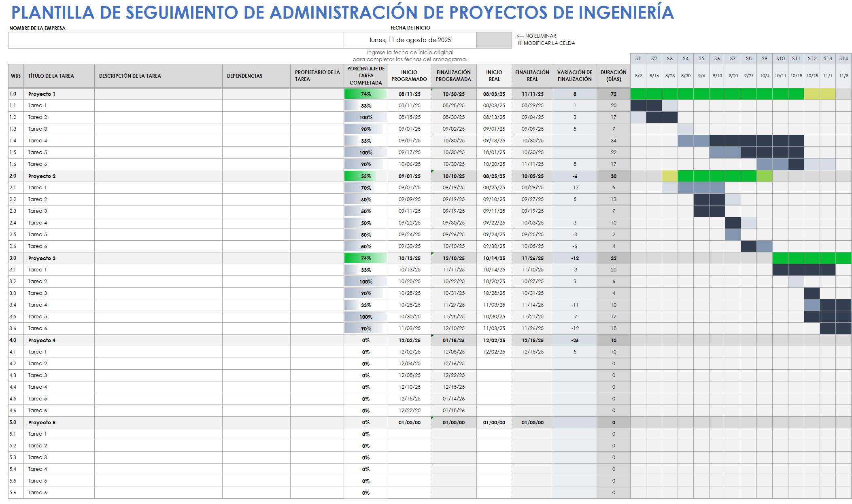The height and width of the screenshot is (504, 852).
Task: Select scheduled start '08/15/25' of task 1.2
Action: pyautogui.click(x=409, y=117)
